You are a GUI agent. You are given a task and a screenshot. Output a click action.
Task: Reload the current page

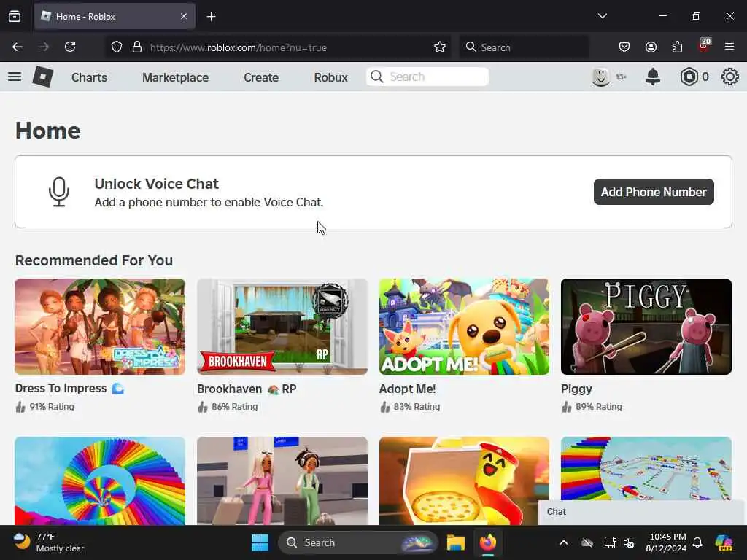70,47
